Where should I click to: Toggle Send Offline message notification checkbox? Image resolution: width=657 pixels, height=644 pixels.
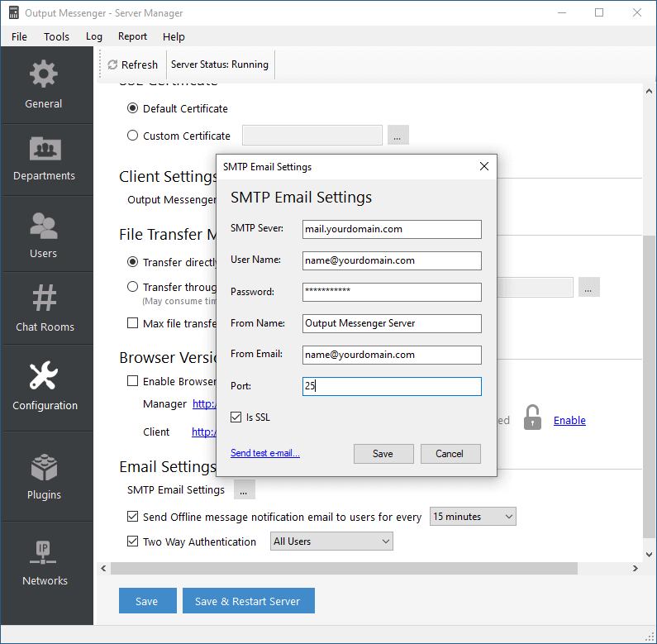tap(132, 517)
